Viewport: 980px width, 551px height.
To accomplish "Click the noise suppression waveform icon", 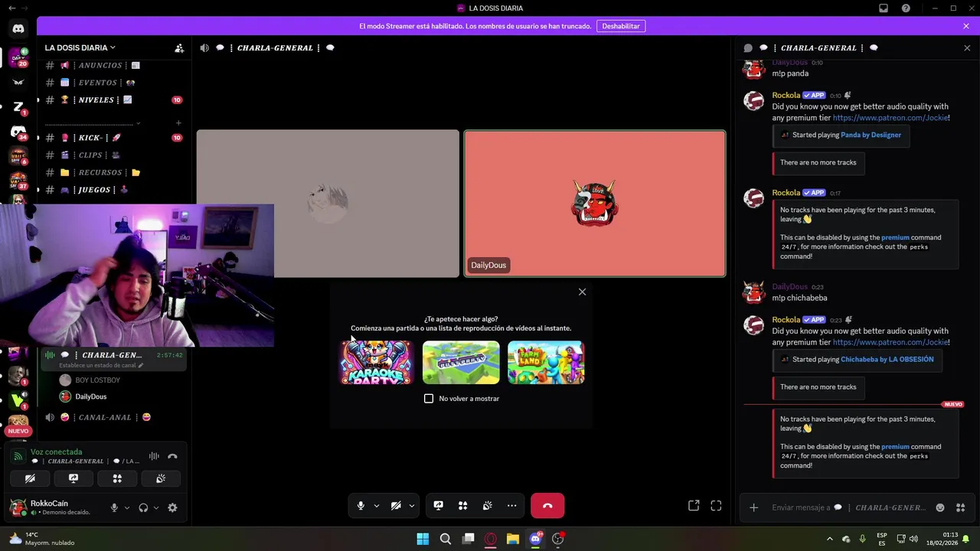I will (154, 456).
